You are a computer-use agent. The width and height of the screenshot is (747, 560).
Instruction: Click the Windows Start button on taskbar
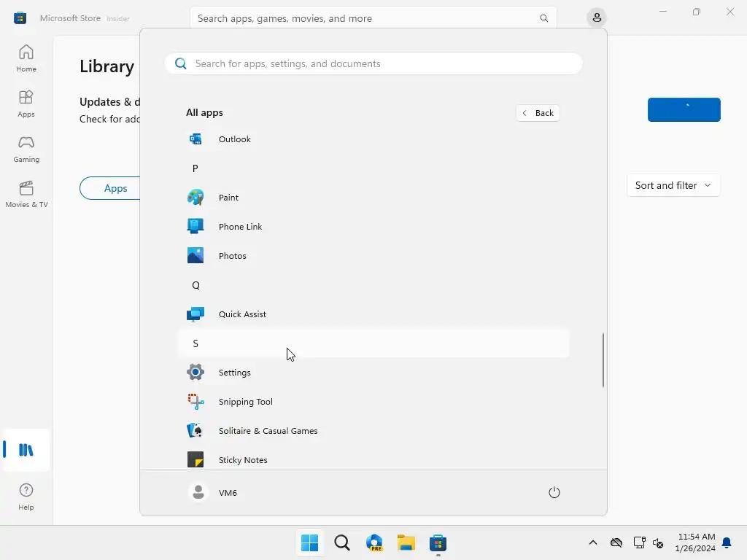309,542
